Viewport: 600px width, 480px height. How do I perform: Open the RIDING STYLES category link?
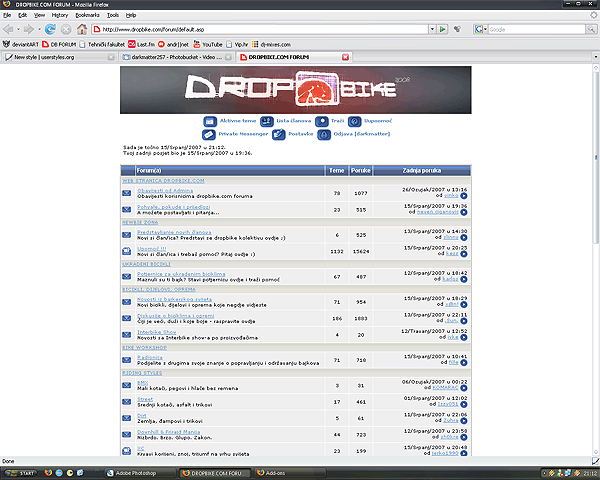pos(142,373)
